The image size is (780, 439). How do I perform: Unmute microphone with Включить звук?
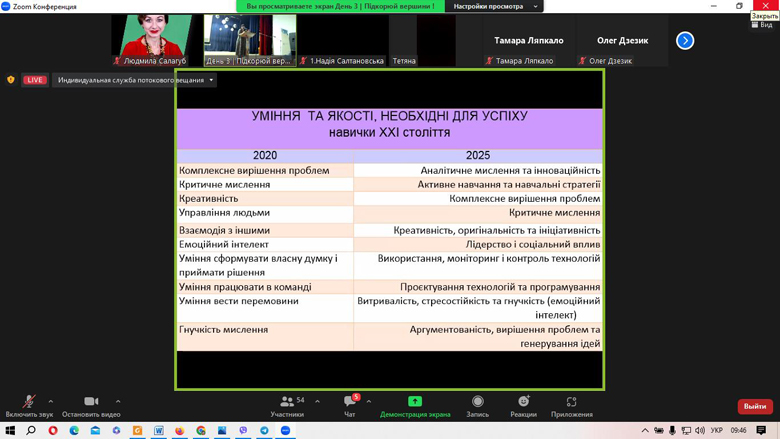click(29, 406)
